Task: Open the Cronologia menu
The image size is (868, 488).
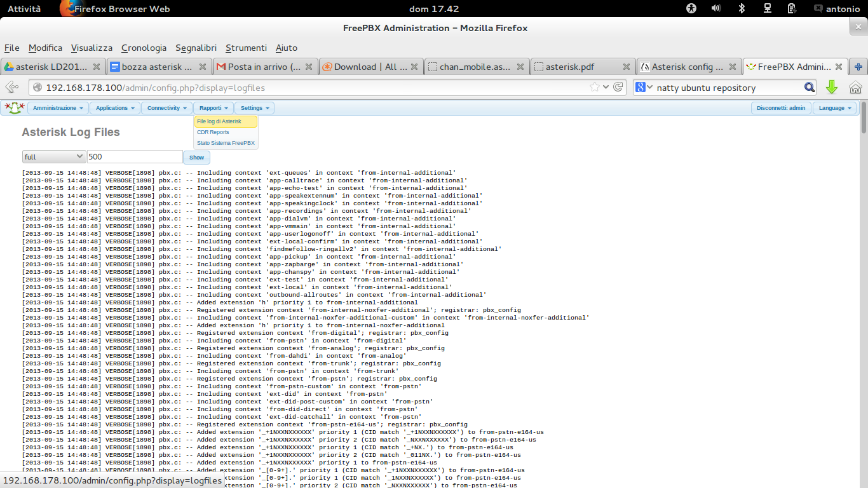Action: (144, 48)
